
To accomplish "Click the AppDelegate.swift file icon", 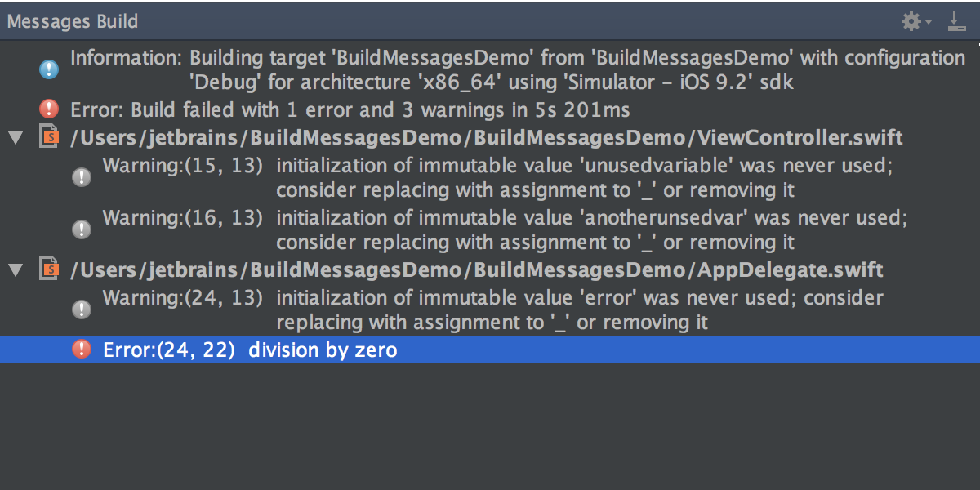I will click(50, 269).
